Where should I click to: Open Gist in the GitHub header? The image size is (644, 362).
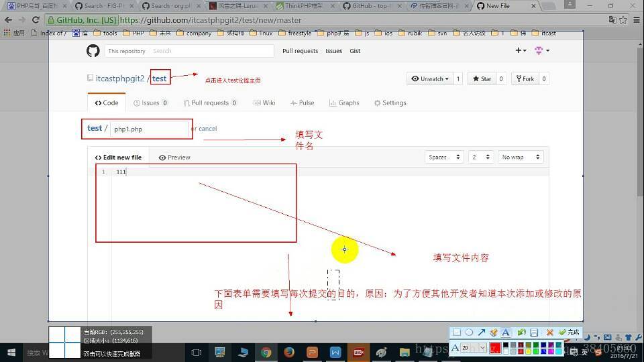(x=355, y=51)
